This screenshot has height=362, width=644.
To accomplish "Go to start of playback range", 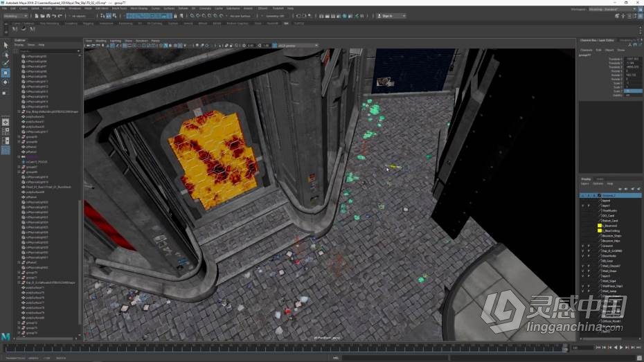I will tap(598, 347).
